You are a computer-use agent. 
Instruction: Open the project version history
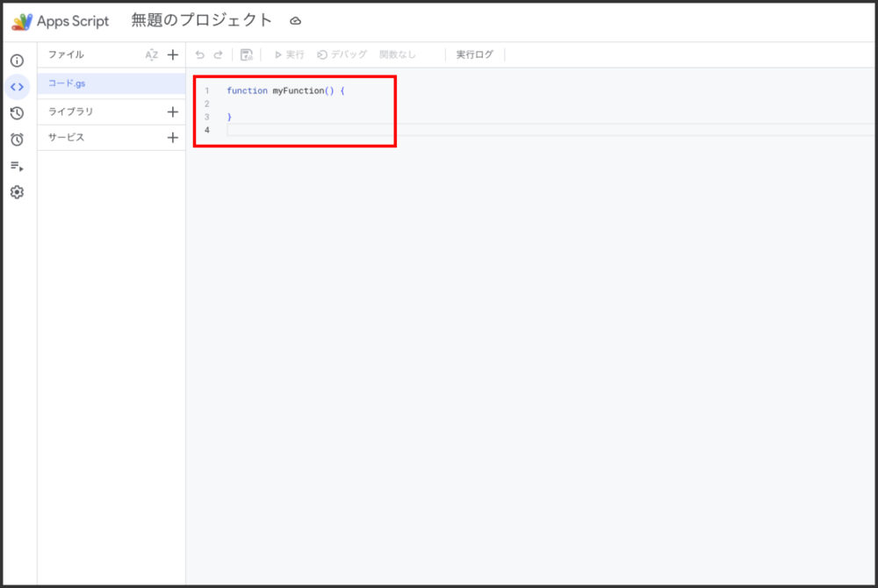(16, 111)
